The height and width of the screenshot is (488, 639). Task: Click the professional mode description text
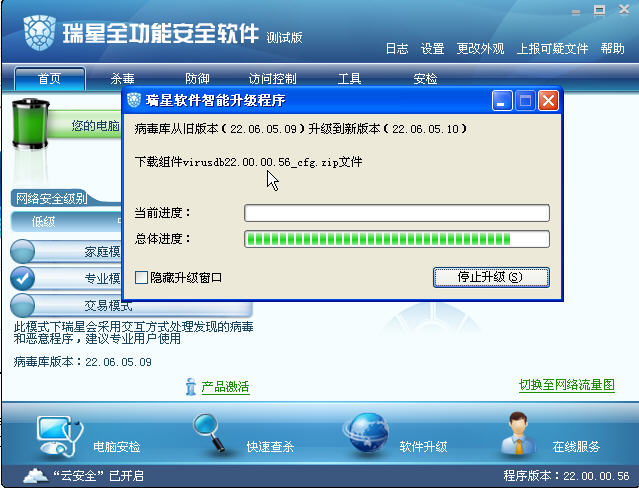[134, 333]
